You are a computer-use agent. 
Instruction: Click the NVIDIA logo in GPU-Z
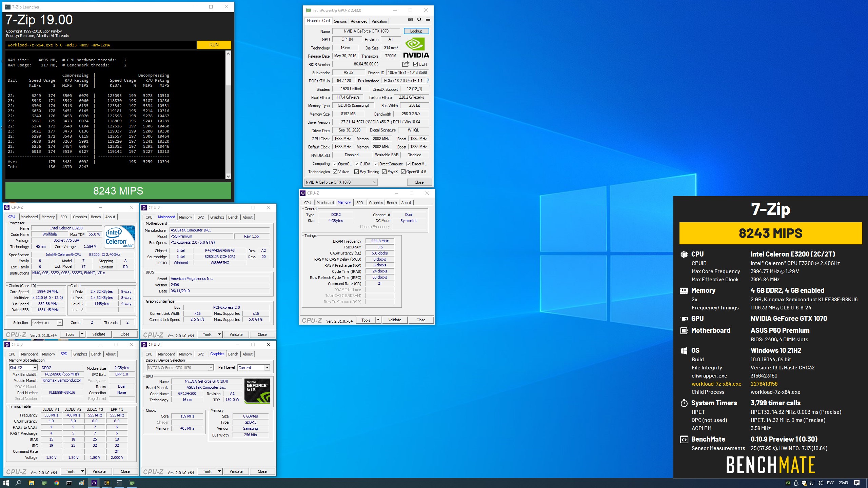[x=416, y=48]
